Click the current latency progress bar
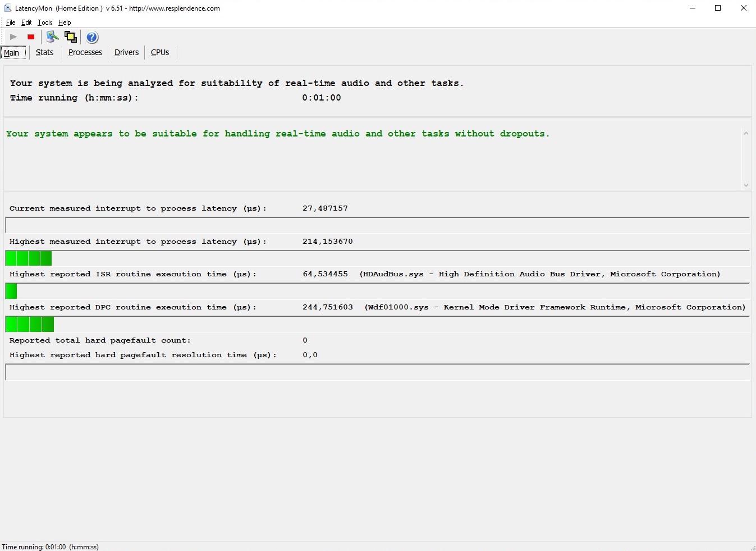 377,225
